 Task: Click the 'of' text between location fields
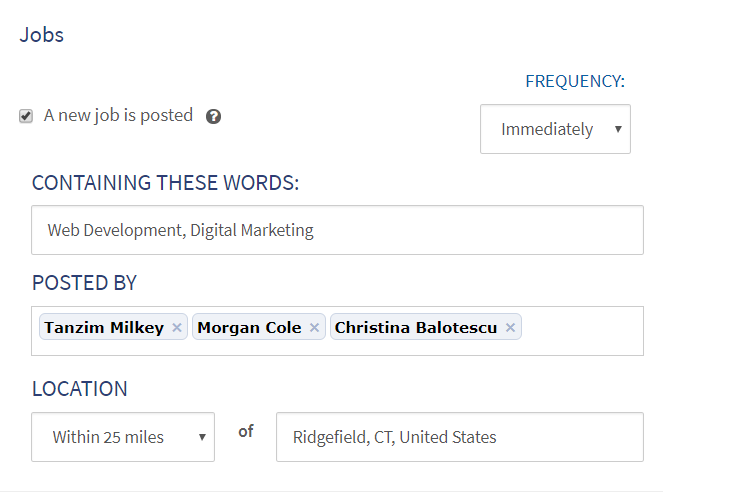click(x=245, y=431)
